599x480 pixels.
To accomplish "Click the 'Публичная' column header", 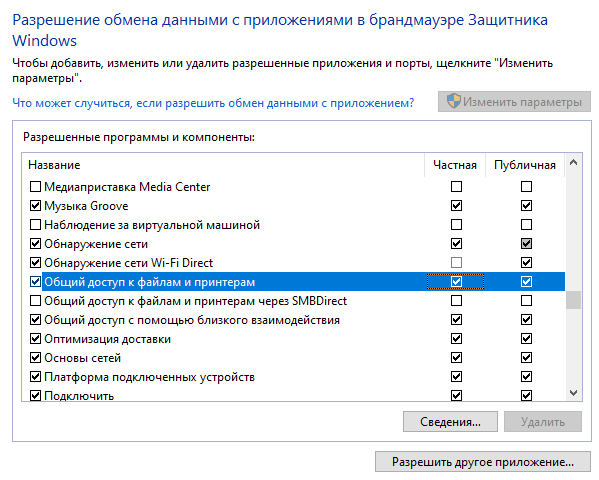I will pyautogui.click(x=525, y=165).
